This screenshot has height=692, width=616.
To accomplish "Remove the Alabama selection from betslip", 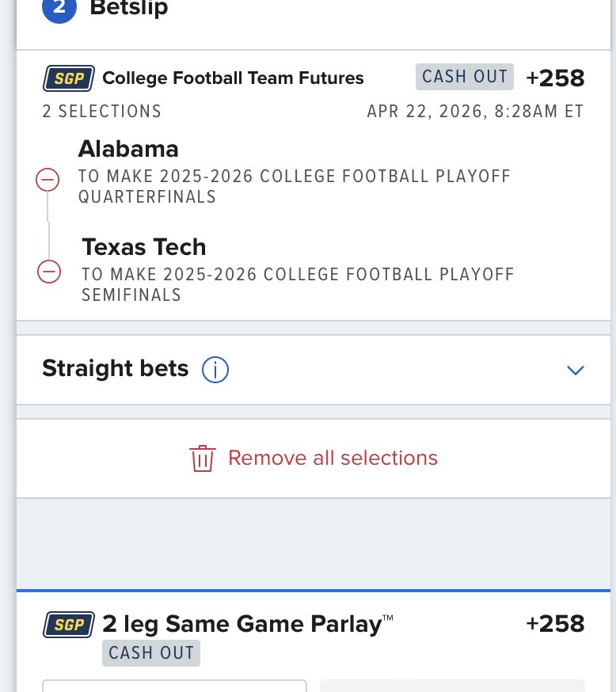I will pos(48,181).
